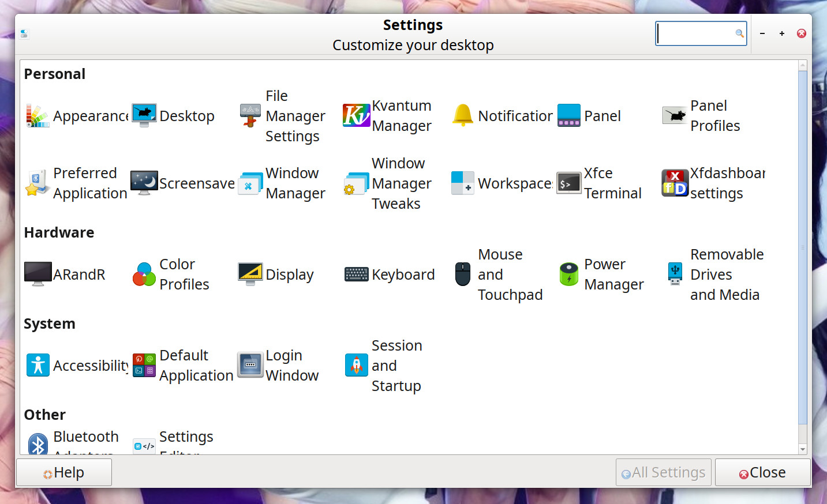The height and width of the screenshot is (504, 827).
Task: Open the Default Applications icon
Action: click(x=144, y=366)
